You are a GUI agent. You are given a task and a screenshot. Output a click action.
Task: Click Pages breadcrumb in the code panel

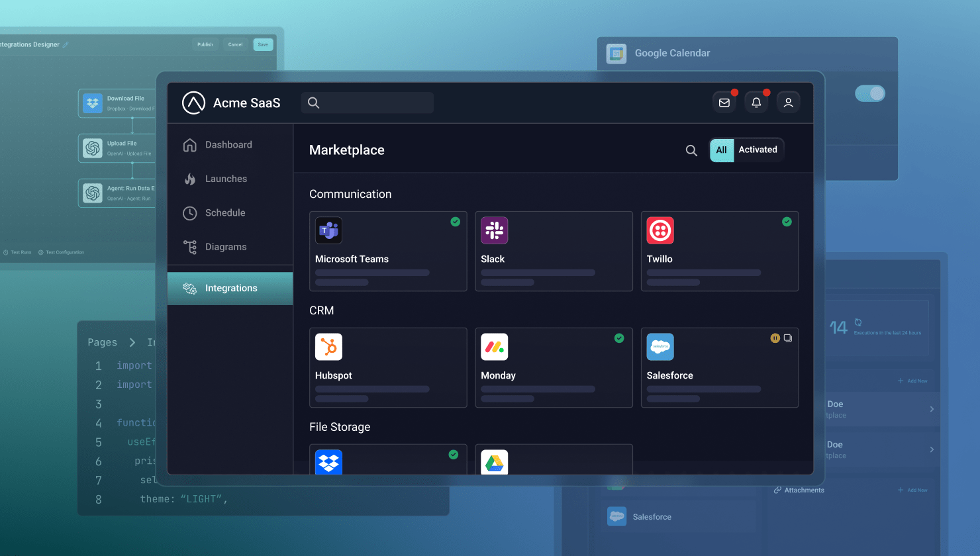[x=102, y=342]
